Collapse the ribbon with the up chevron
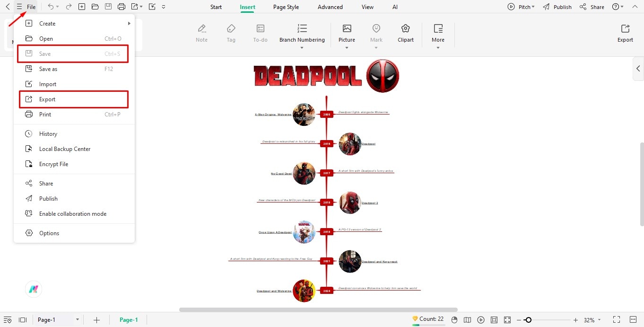This screenshot has height=327, width=644. point(635,7)
